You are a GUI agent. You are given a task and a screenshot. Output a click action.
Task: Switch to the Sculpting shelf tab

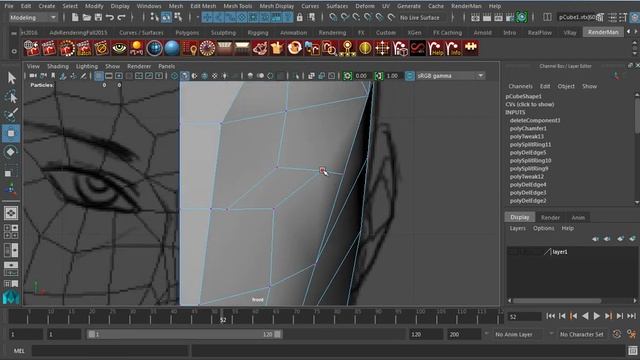click(223, 32)
